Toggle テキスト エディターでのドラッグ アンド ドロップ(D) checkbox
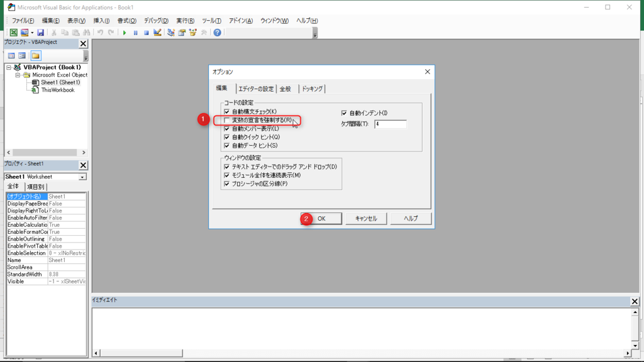Screen dimensions: 644x362 pyautogui.click(x=226, y=167)
